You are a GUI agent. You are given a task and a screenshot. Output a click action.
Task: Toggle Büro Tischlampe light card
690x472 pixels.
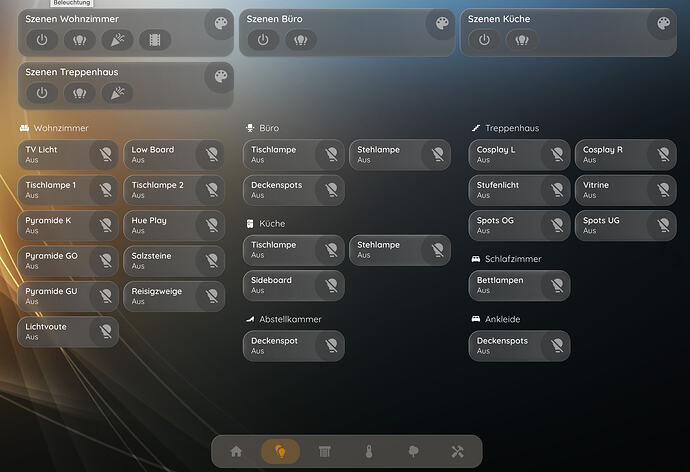pyautogui.click(x=294, y=154)
